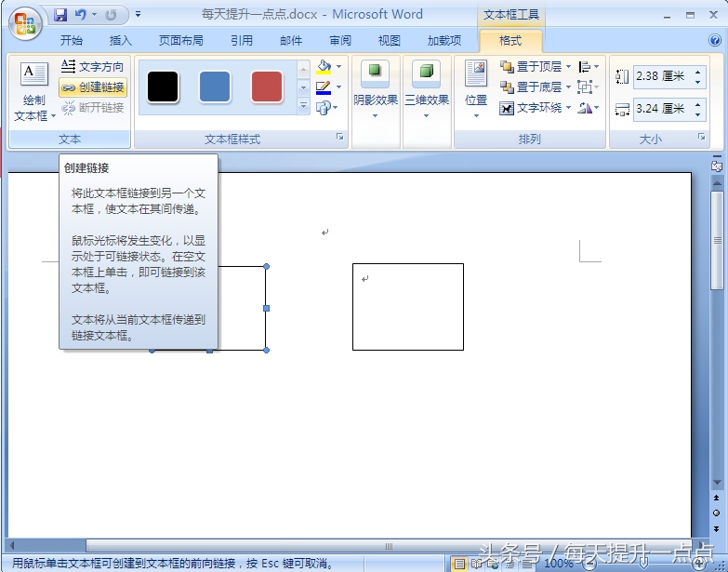
Task: Click the Change Shape icon
Action: 324,108
